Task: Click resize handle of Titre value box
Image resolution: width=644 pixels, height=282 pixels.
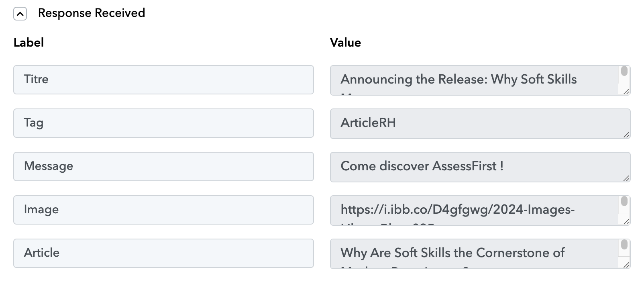Action: click(x=626, y=92)
